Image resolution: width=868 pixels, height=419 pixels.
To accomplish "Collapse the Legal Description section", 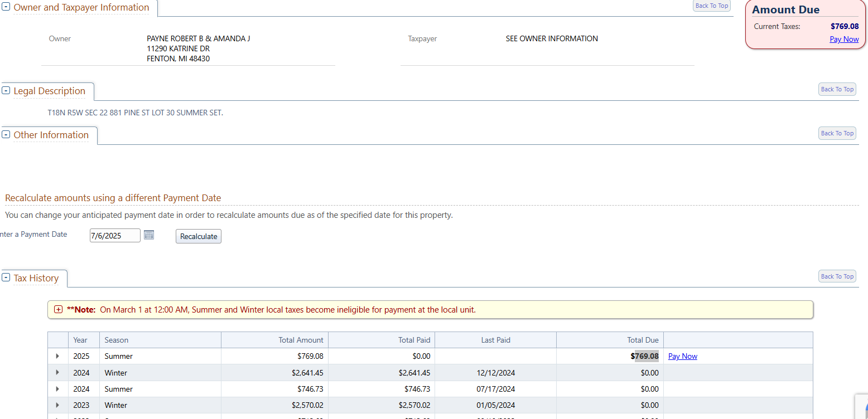I will tap(6, 91).
